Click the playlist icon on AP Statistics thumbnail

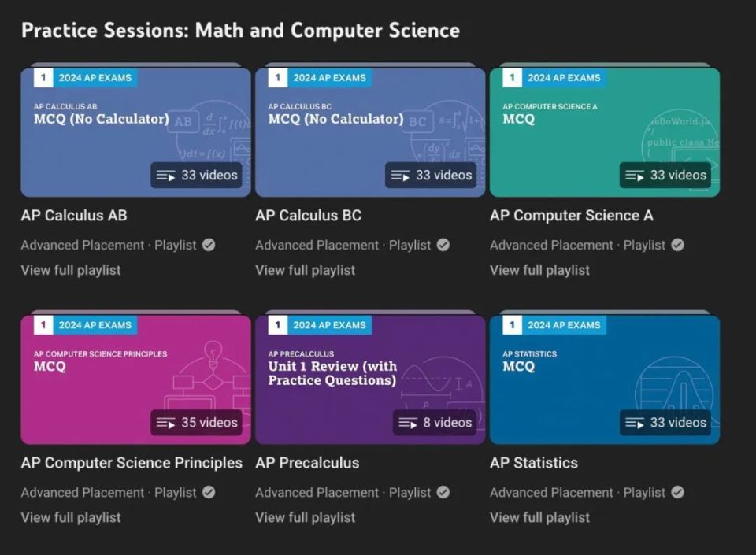635,423
